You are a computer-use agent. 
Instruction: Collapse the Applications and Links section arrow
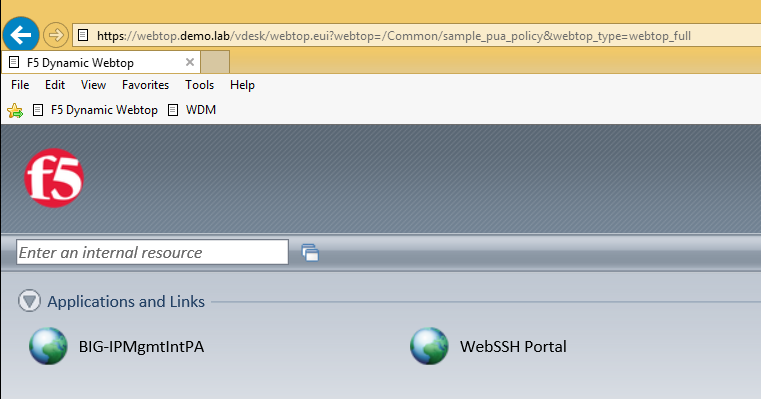[x=29, y=301]
